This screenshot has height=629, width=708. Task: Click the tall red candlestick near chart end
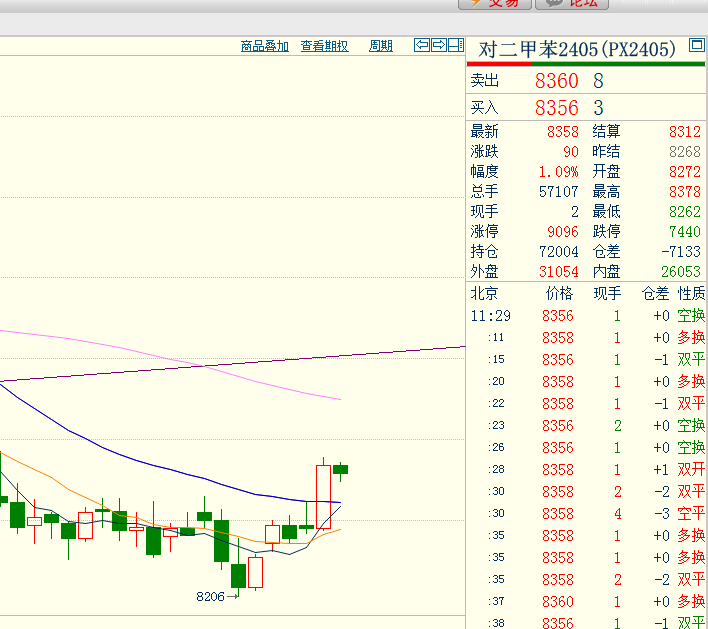pyautogui.click(x=323, y=497)
